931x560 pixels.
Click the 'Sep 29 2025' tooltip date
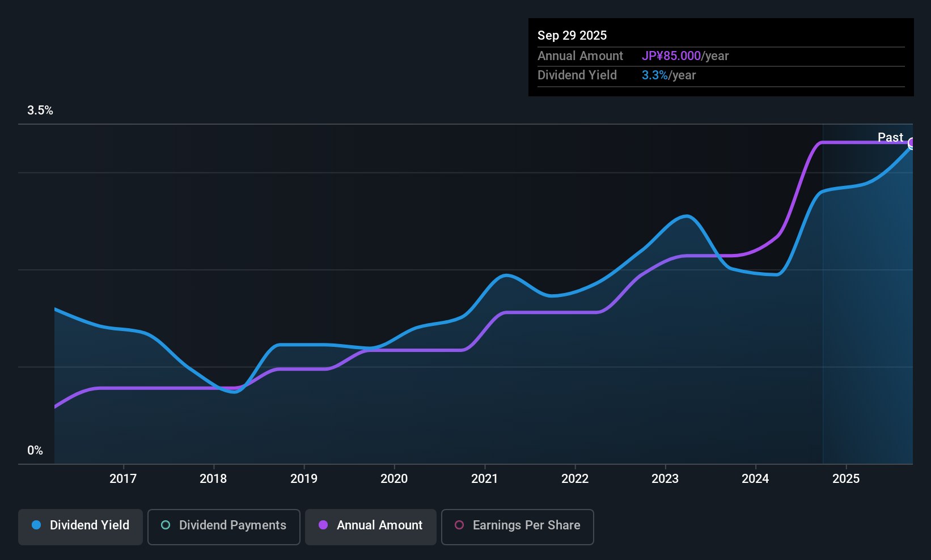[572, 36]
